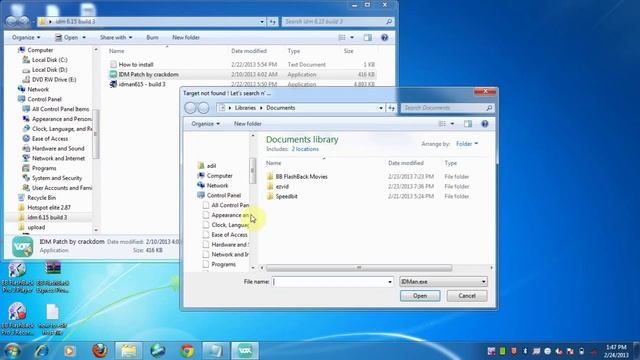
Task: Change view icon in the dialog toolbar
Action: 442,124
